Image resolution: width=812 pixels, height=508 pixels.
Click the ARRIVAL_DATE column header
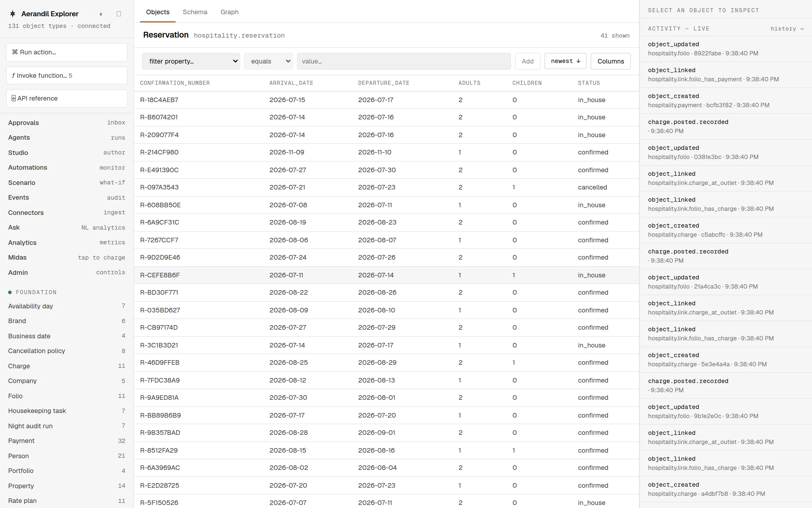click(x=291, y=83)
